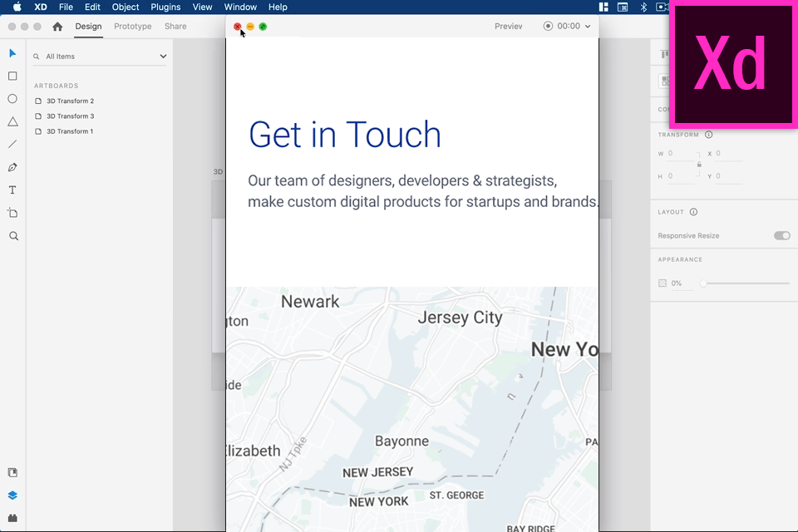Select the Text tool
Image resolution: width=798 pixels, height=532 pixels.
12,190
